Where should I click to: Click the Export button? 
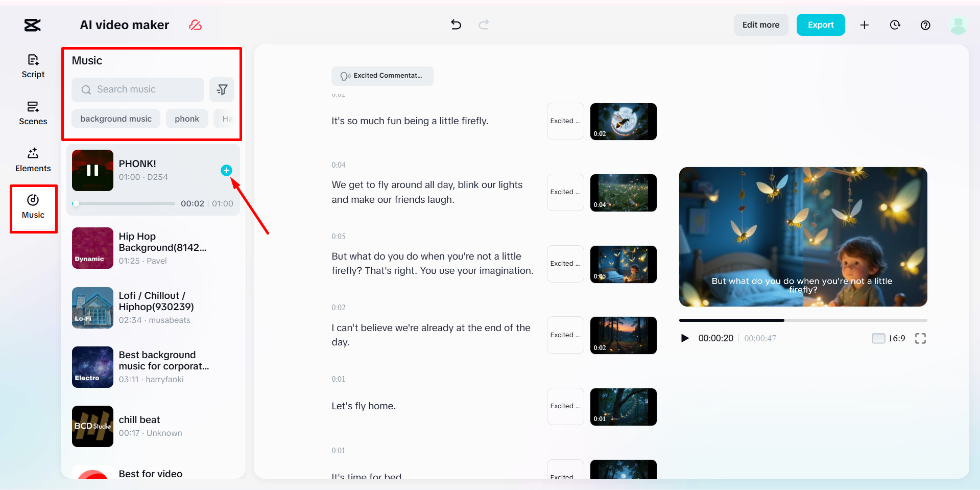click(821, 25)
